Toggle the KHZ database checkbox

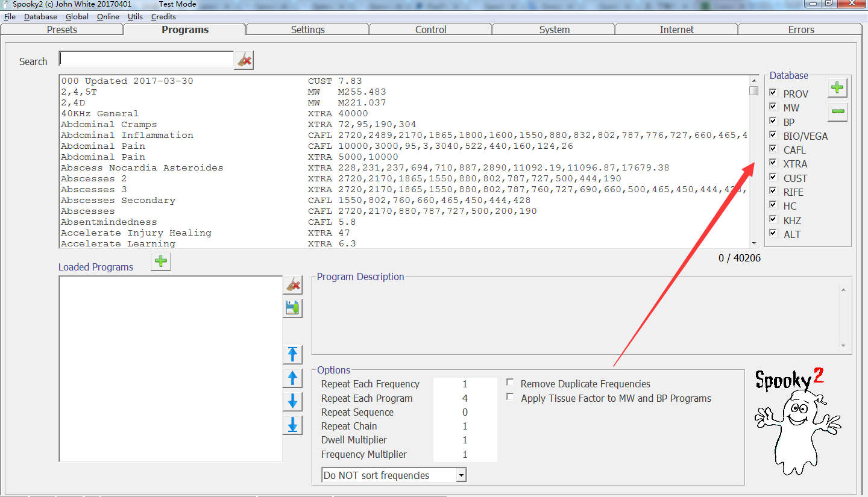coord(773,219)
